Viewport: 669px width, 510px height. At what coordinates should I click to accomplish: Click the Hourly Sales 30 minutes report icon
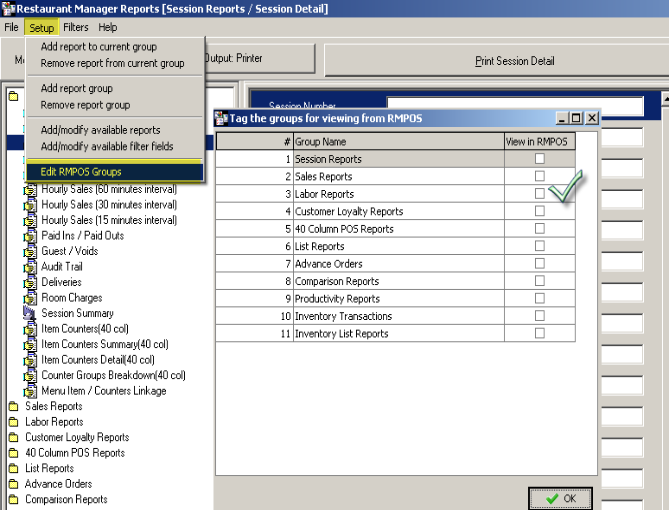pos(30,205)
